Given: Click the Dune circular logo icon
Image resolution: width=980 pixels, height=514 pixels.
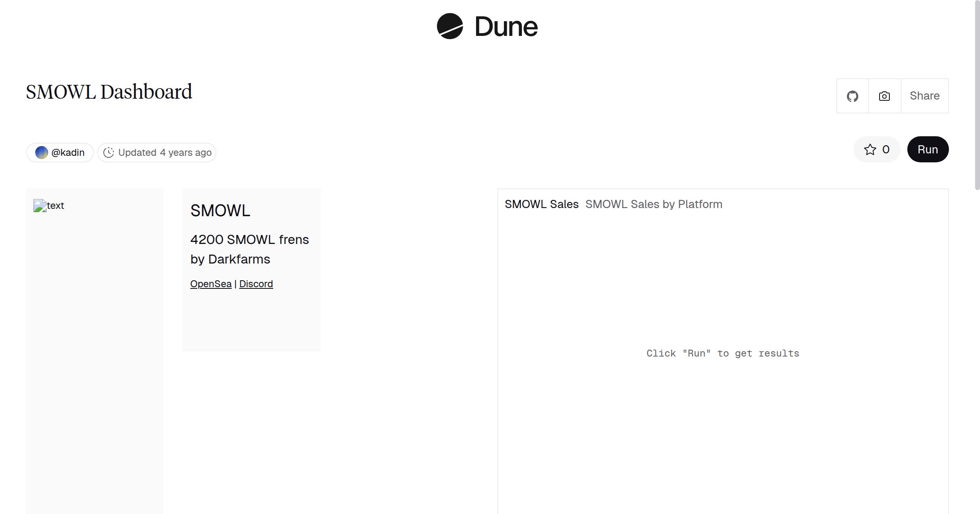Looking at the screenshot, I should [x=450, y=26].
